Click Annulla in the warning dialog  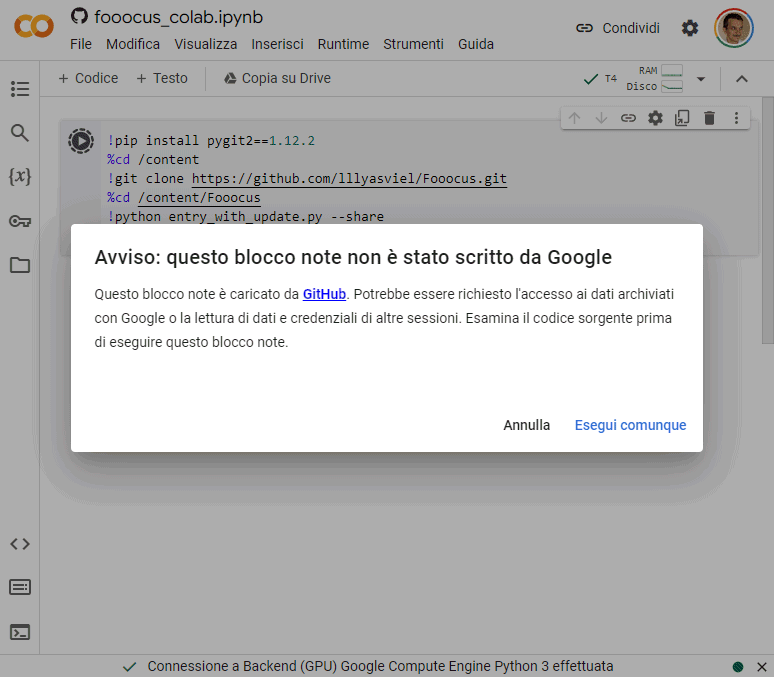pyautogui.click(x=526, y=425)
